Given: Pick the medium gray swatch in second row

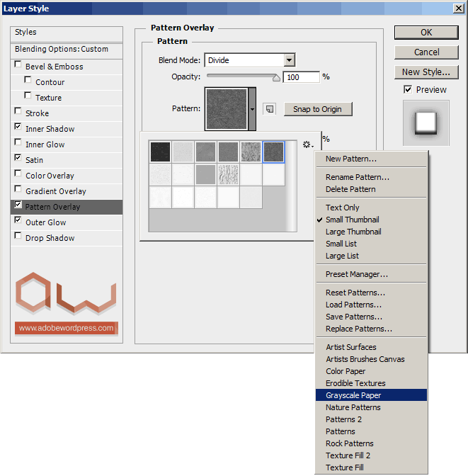Looking at the screenshot, I should 205,174.
